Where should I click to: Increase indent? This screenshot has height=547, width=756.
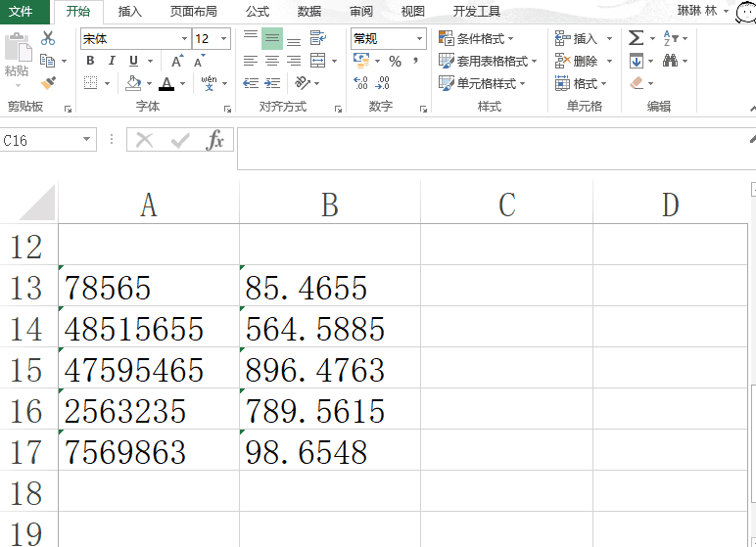[272, 83]
